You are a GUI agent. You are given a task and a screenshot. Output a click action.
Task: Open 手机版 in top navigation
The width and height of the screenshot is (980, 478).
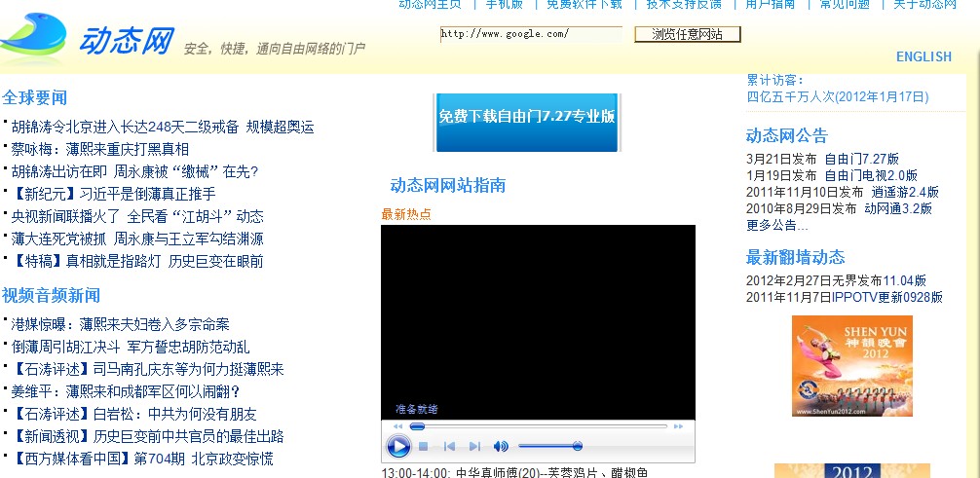pos(505,4)
